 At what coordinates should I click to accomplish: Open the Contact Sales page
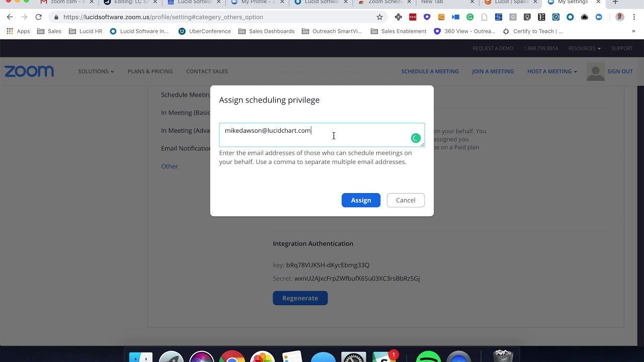[x=207, y=71]
